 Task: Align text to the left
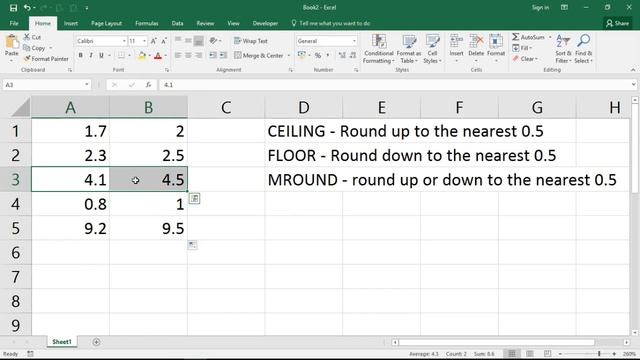tap(178, 55)
